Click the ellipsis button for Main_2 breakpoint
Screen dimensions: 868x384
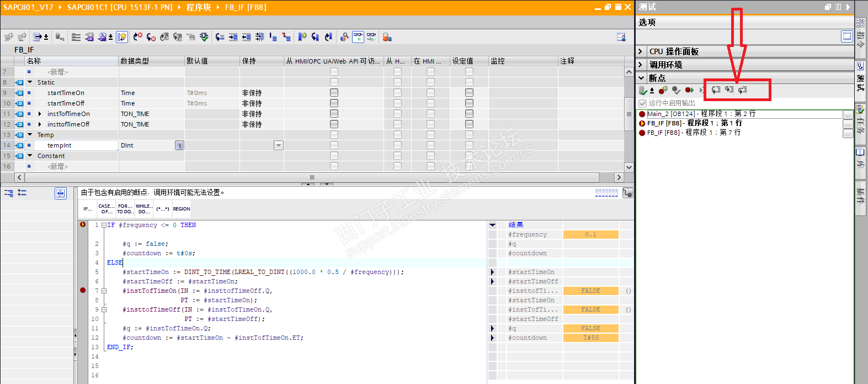tap(848, 114)
